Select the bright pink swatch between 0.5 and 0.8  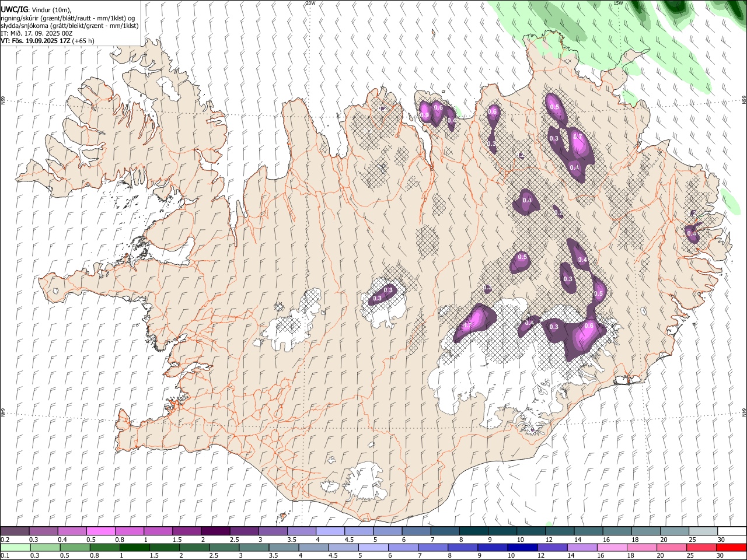[x=100, y=531]
